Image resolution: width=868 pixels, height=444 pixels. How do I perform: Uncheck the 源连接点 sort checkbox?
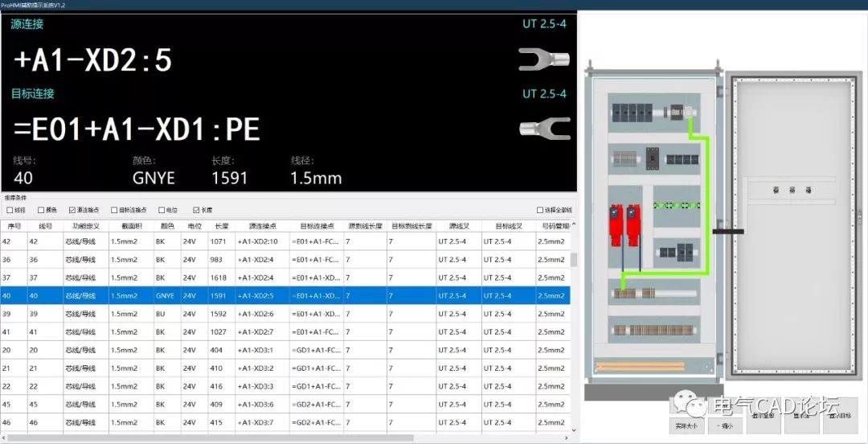(72, 210)
